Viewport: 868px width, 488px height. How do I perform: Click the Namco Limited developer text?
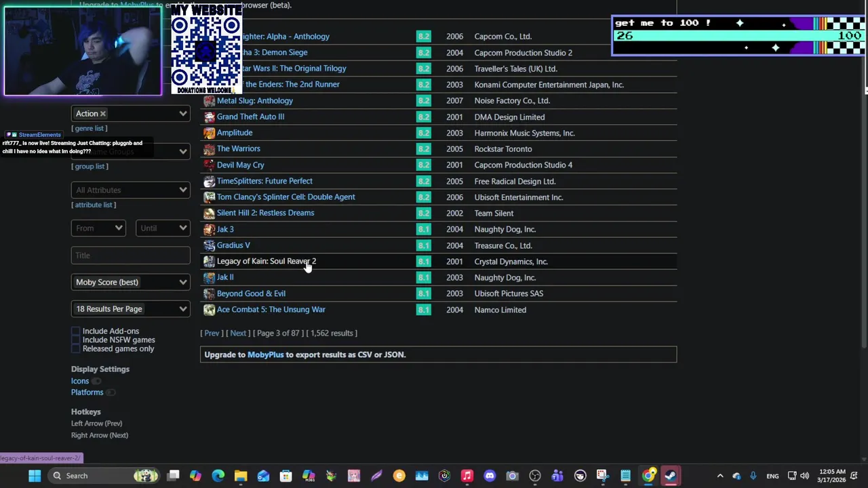tap(500, 310)
